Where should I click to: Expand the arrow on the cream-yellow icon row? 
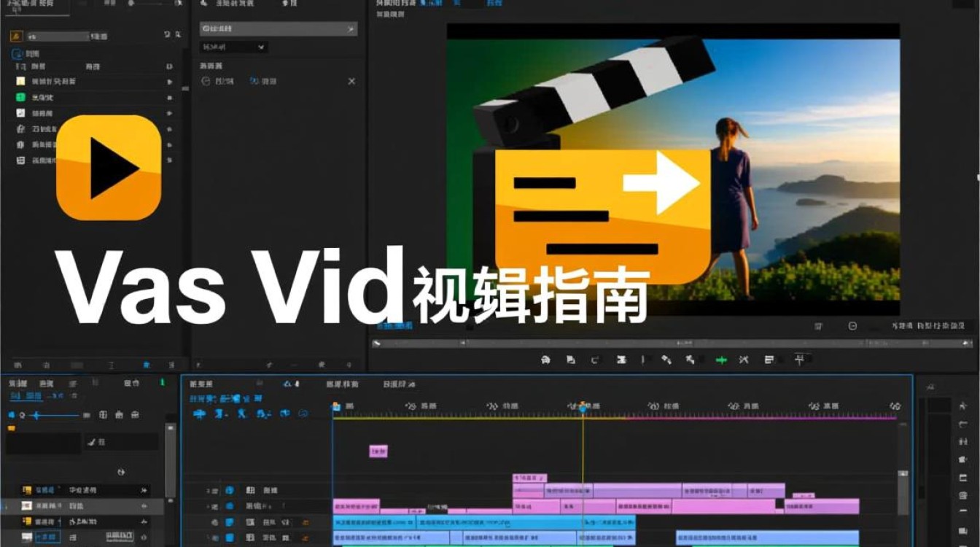pyautogui.click(x=170, y=82)
